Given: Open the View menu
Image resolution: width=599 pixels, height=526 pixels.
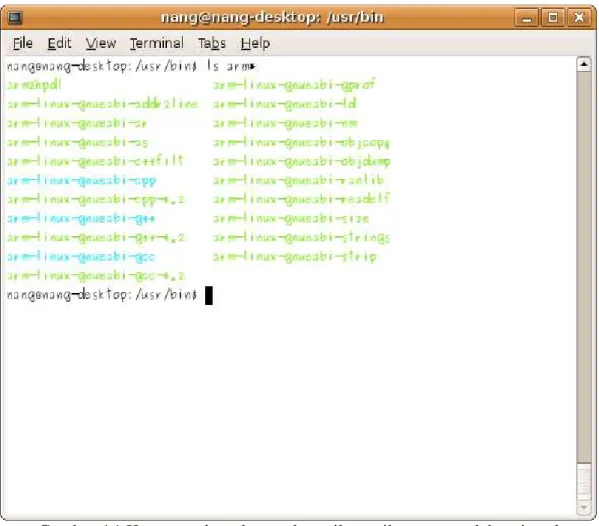Looking at the screenshot, I should [x=101, y=43].
